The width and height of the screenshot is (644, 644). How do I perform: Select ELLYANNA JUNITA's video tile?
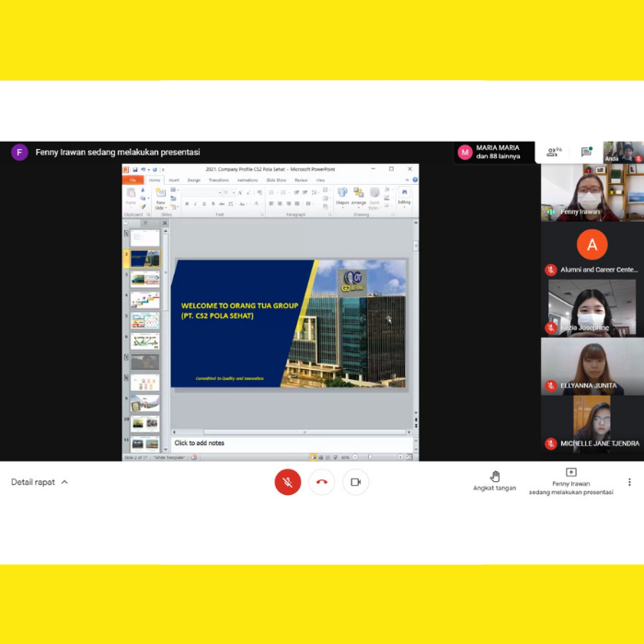(x=592, y=366)
